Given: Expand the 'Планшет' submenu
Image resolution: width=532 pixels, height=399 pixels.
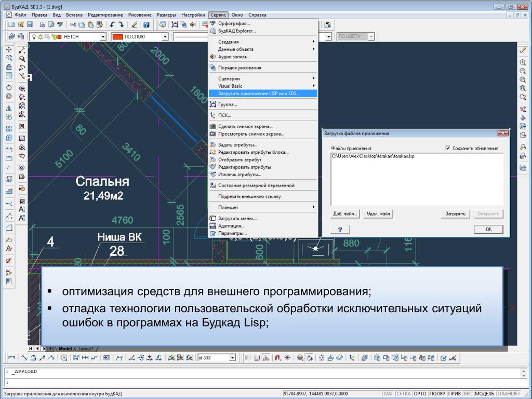Looking at the screenshot, I should (x=263, y=207).
